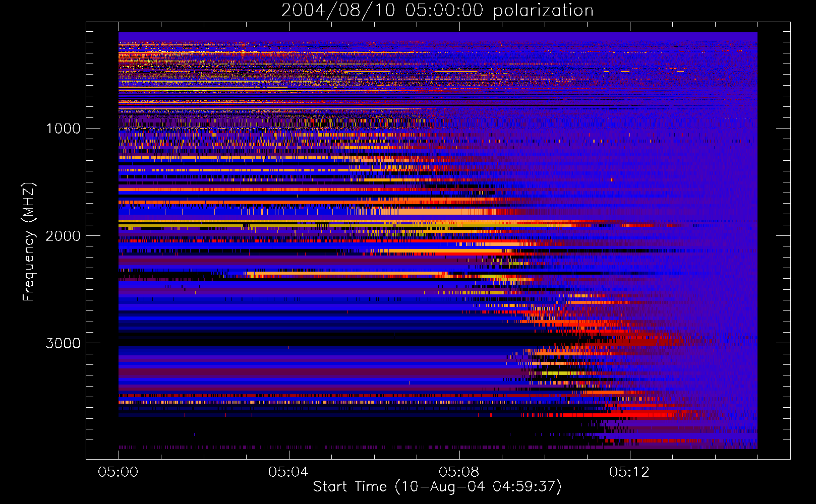This screenshot has width=816, height=504.
Task: Click the 2000 frequency tick label
Action: pyautogui.click(x=63, y=236)
